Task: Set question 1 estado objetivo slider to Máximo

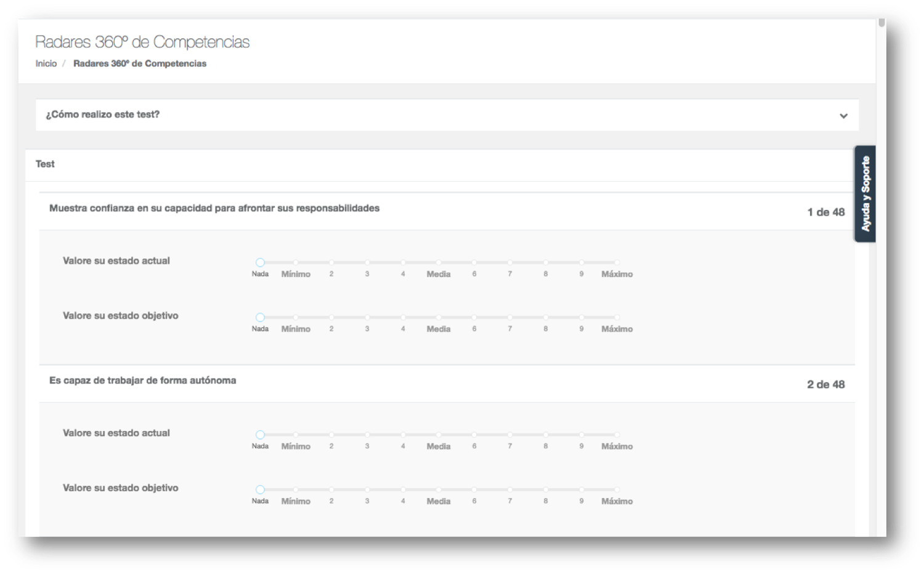Action: (x=617, y=317)
